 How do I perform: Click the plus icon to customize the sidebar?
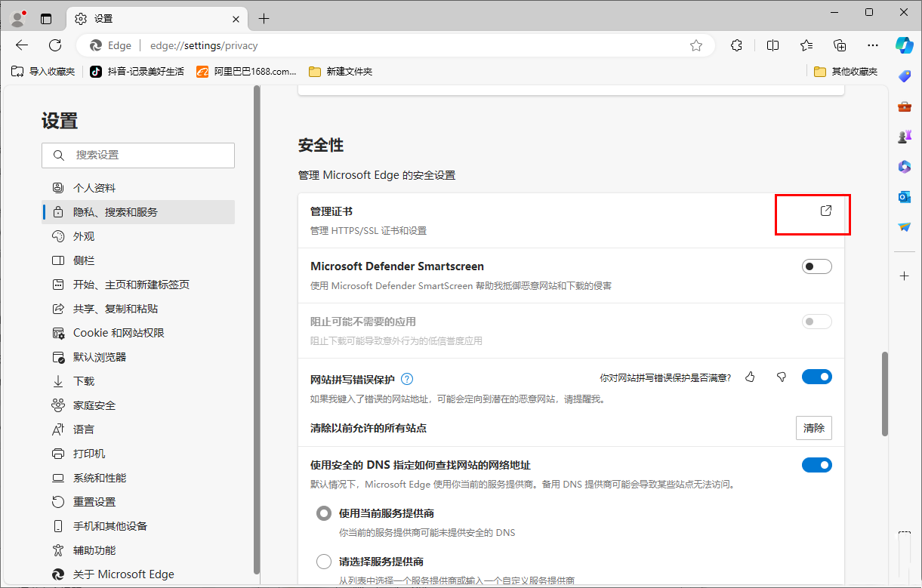click(x=905, y=276)
